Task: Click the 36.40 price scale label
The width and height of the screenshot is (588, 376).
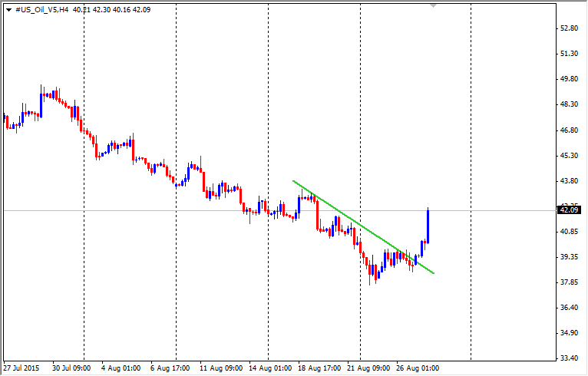Action: [569, 308]
